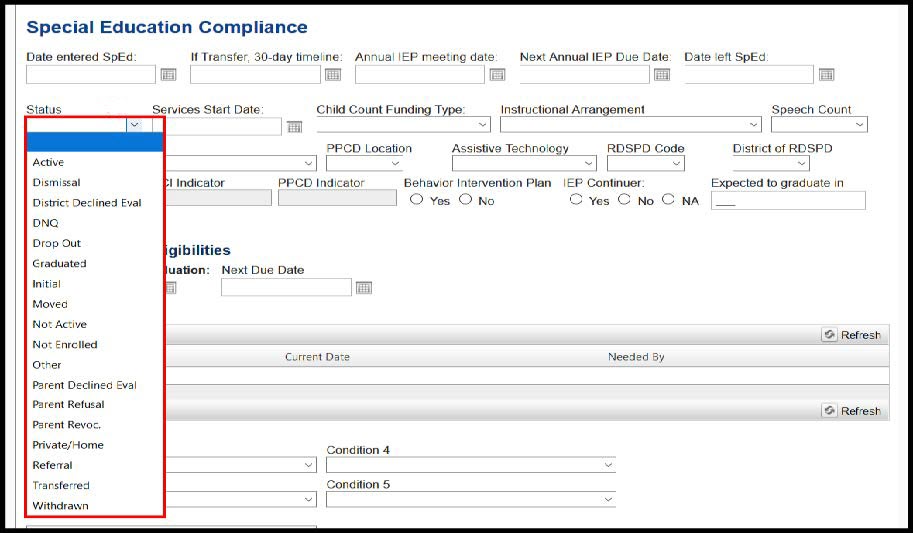The height and width of the screenshot is (533, 913).
Task: Click the Expected to graduate in field
Action: coord(787,201)
